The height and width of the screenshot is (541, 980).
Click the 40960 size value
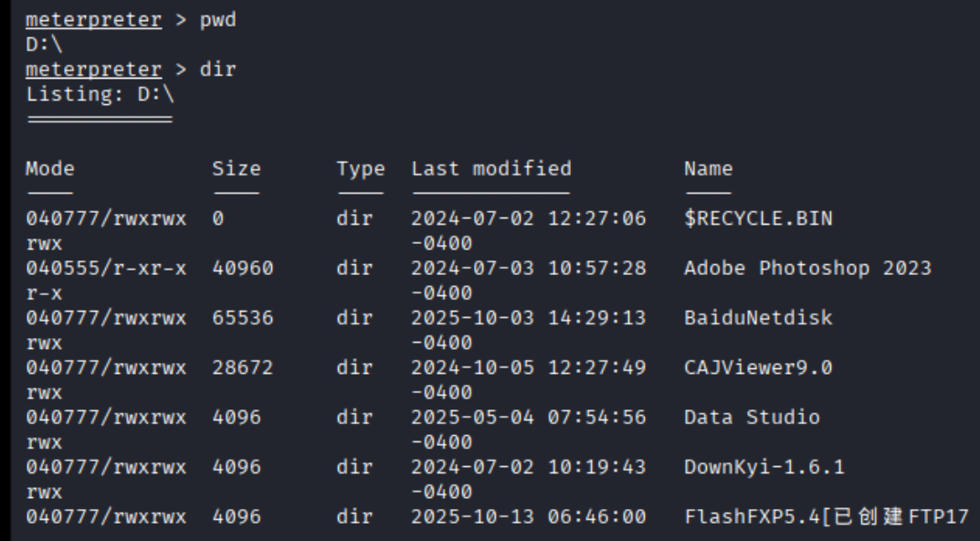click(242, 268)
